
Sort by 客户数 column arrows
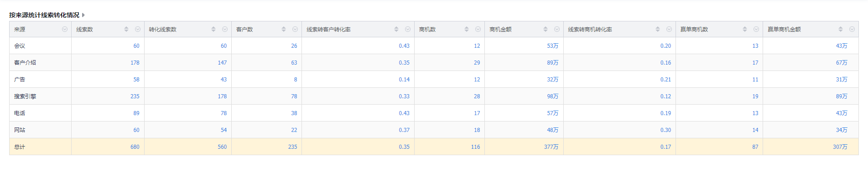click(284, 29)
